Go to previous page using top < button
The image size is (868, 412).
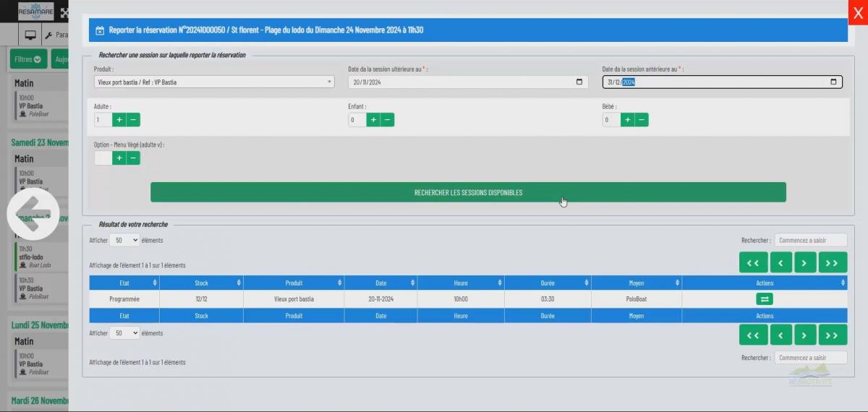pyautogui.click(x=781, y=262)
